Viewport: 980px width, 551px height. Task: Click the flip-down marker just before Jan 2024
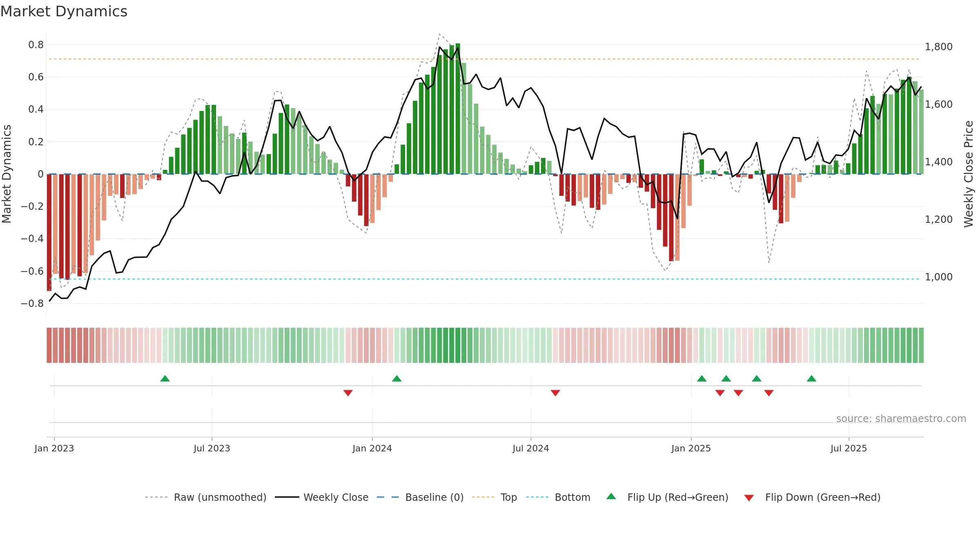tap(348, 393)
